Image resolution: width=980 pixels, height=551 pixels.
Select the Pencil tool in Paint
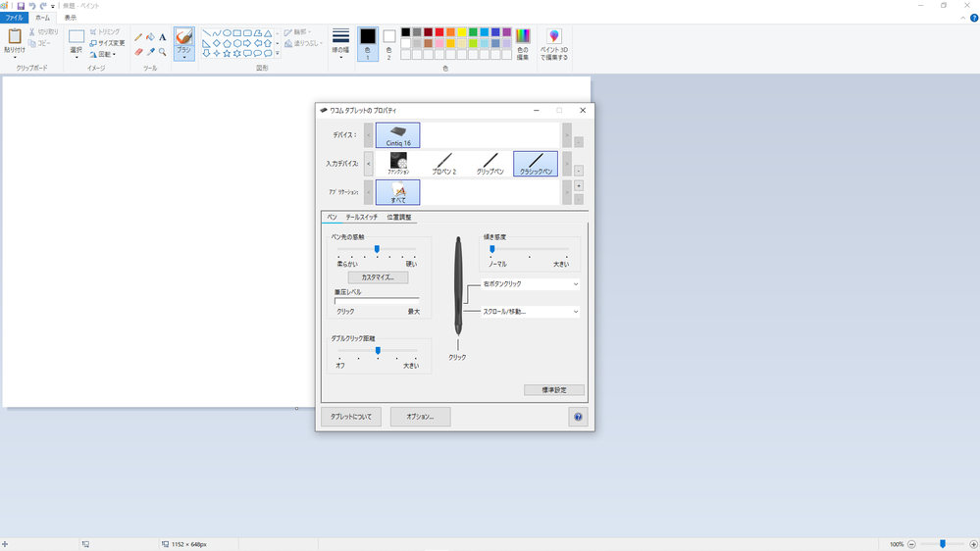click(138, 37)
